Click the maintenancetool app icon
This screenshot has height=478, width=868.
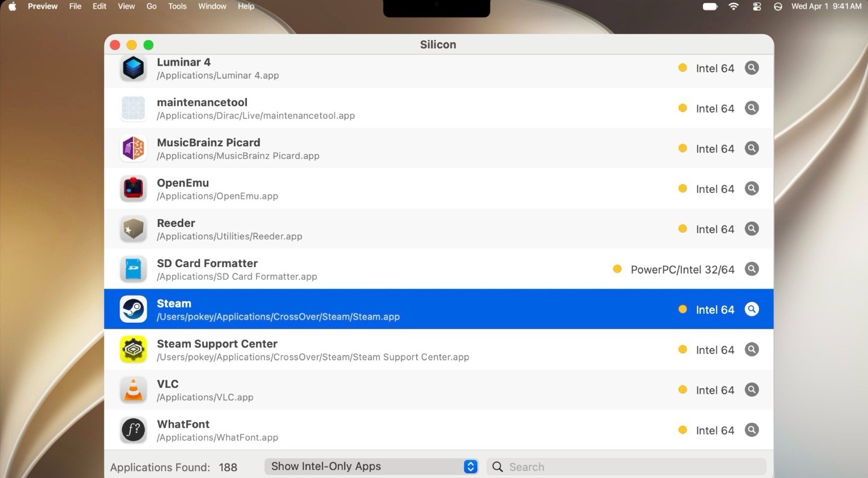[133, 108]
